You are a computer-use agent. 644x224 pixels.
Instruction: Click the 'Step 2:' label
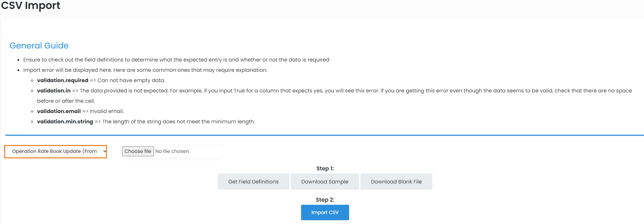pyautogui.click(x=325, y=200)
